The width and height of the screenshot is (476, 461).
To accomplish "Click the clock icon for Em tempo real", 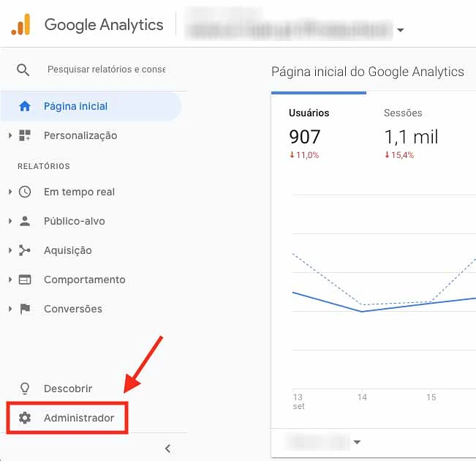I will pos(25,192).
